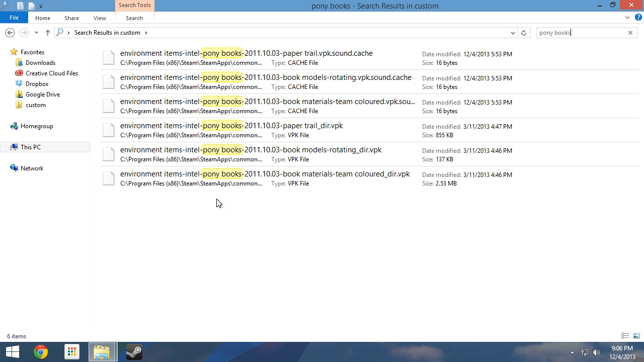Select the book materials-team coloured_dir.vpk file

pos(370,178)
